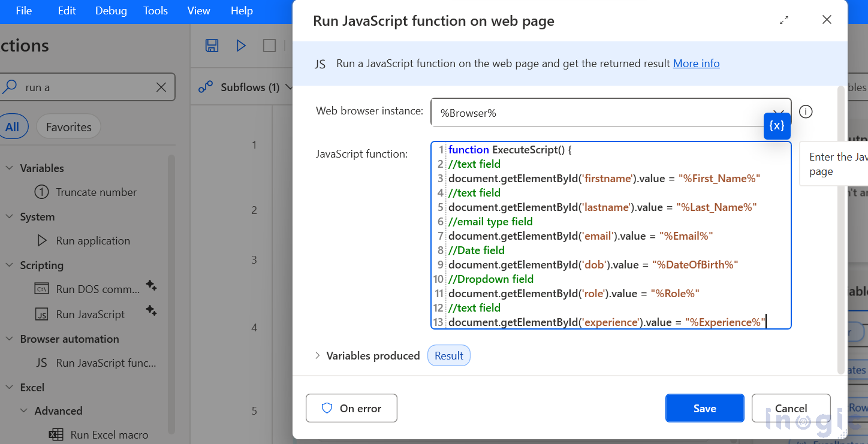Clear the search box with the X icon
This screenshot has width=868, height=444.
[161, 87]
